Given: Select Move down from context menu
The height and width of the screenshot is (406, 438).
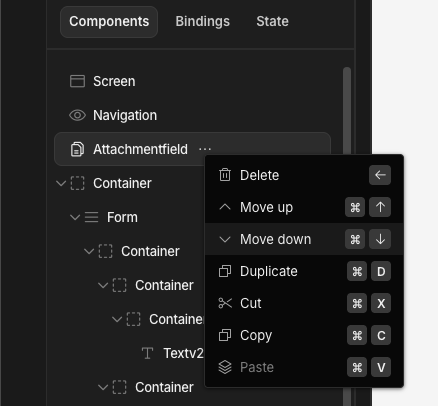Looking at the screenshot, I should [304, 239].
